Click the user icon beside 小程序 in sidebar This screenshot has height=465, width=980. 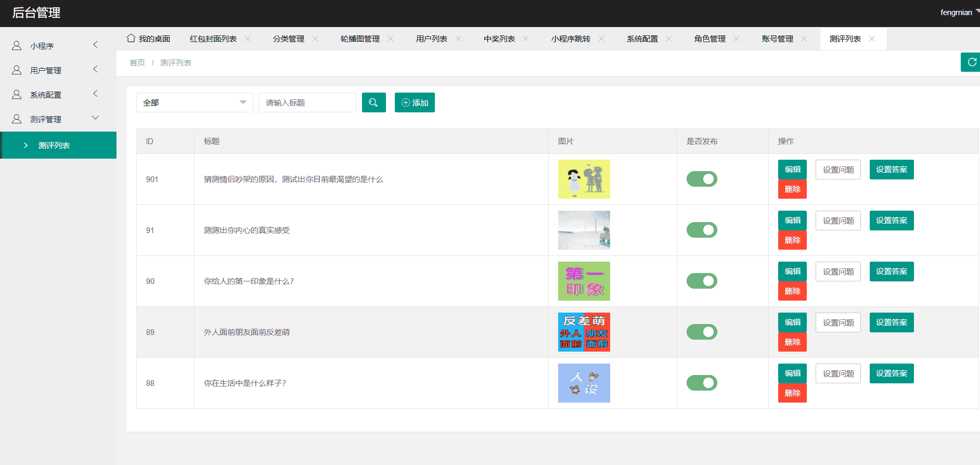[x=17, y=46]
